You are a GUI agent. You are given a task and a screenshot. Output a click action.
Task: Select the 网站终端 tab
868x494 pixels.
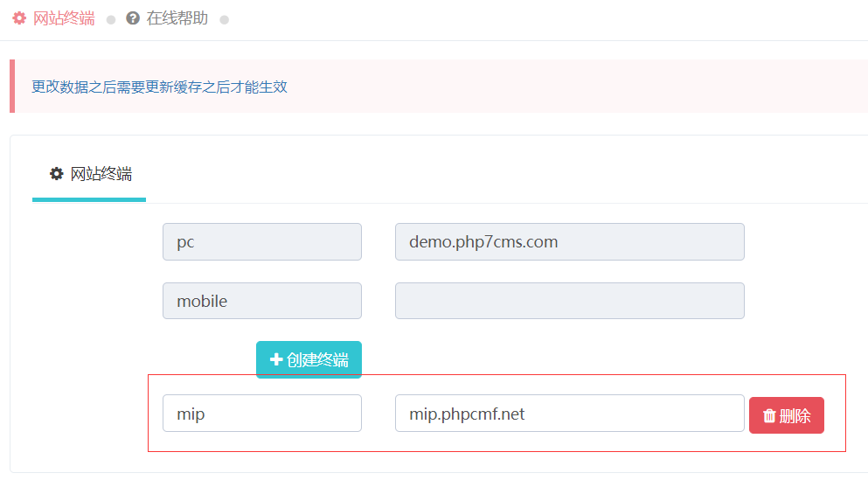(89, 175)
